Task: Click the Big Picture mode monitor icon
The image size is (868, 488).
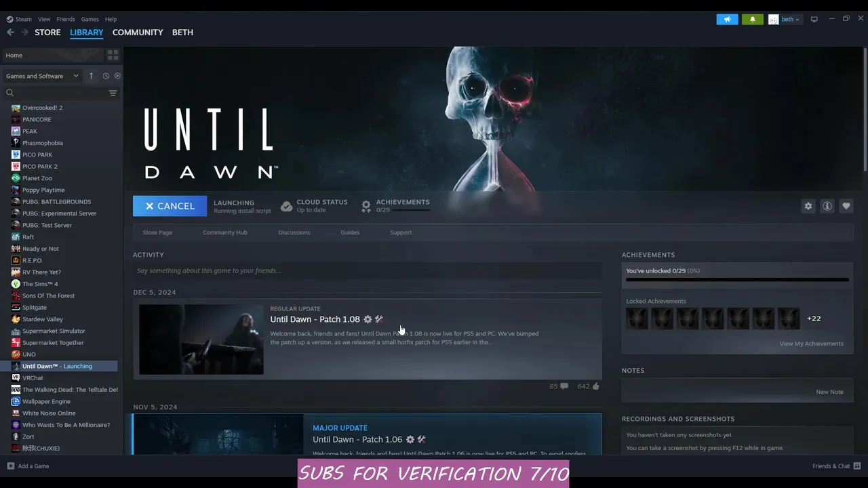Action: click(x=814, y=19)
